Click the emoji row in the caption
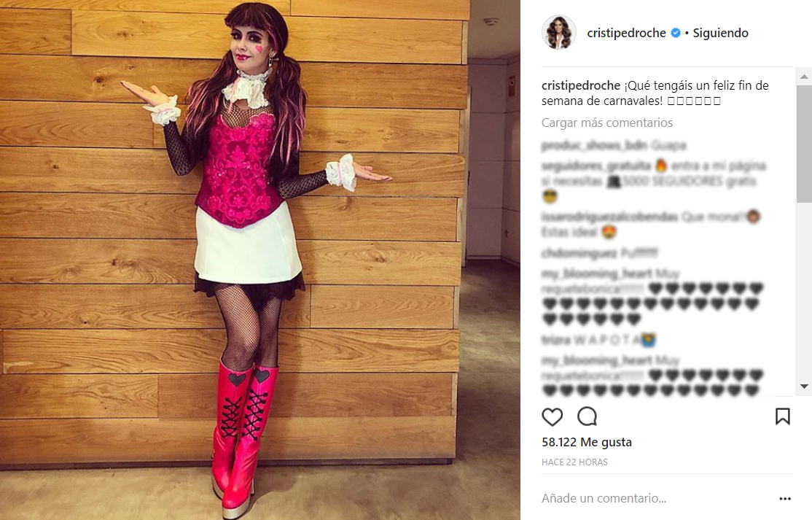Screen dimensions: 812x520 [694, 101]
